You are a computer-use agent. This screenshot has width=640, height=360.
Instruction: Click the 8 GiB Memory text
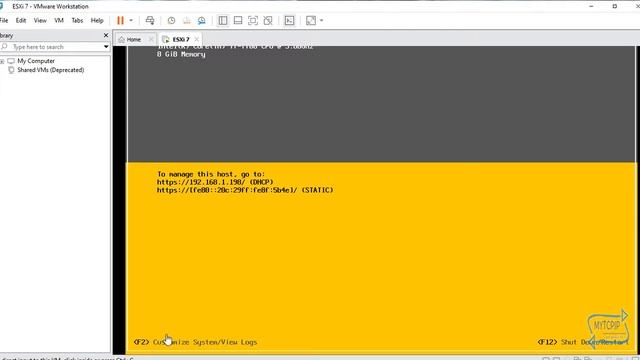[x=181, y=54]
